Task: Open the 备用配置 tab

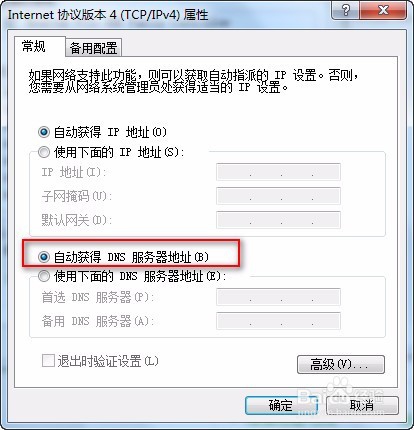Action: pyautogui.click(x=93, y=48)
